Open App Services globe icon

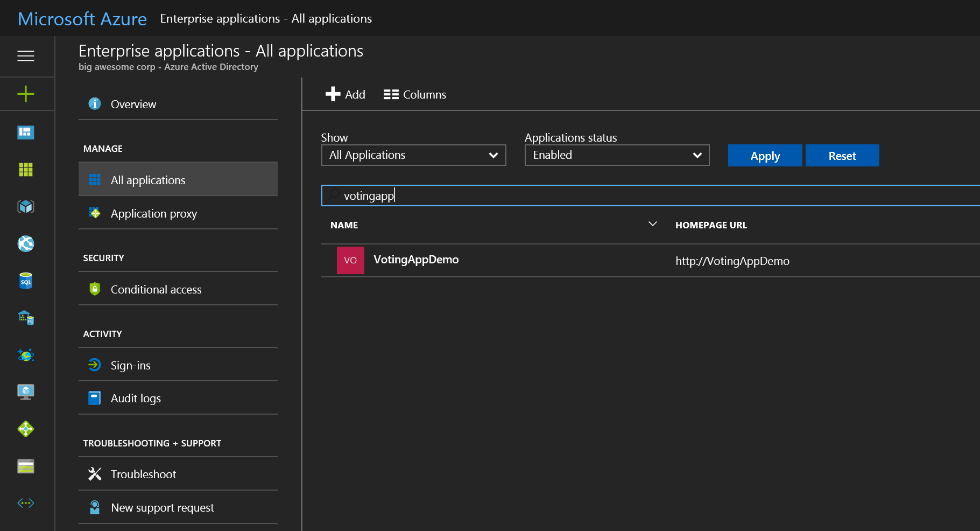pyautogui.click(x=26, y=244)
